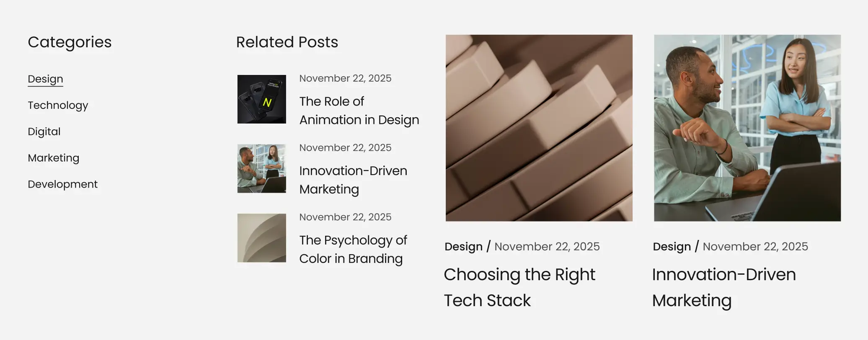This screenshot has height=340, width=868.
Task: Click the black phones thumbnail in Related Posts
Action: tap(261, 99)
